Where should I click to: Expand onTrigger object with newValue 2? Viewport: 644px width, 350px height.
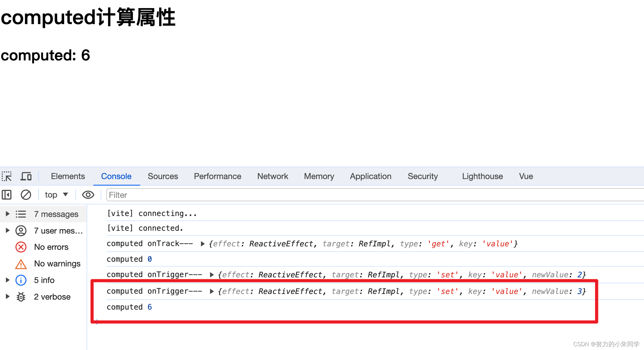click(x=212, y=275)
